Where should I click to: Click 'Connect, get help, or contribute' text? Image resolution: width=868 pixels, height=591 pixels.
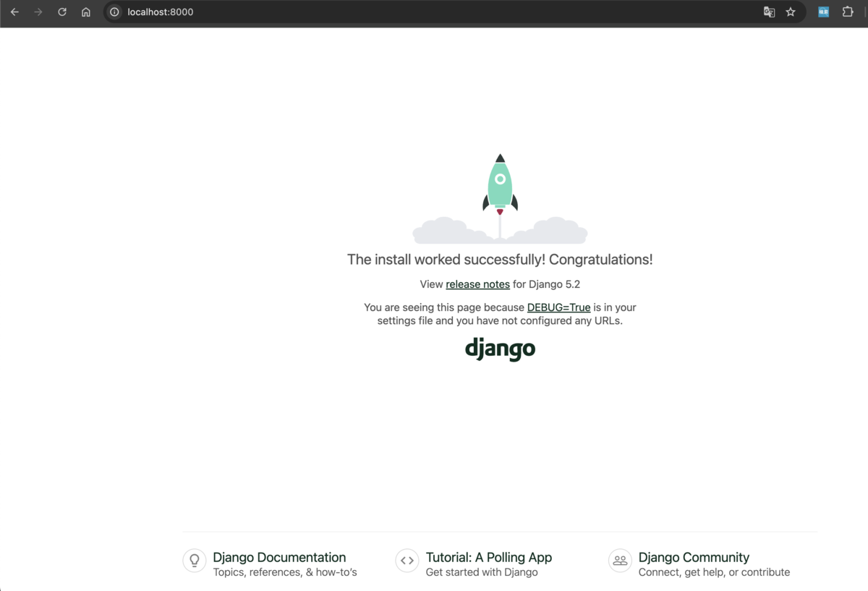point(714,572)
